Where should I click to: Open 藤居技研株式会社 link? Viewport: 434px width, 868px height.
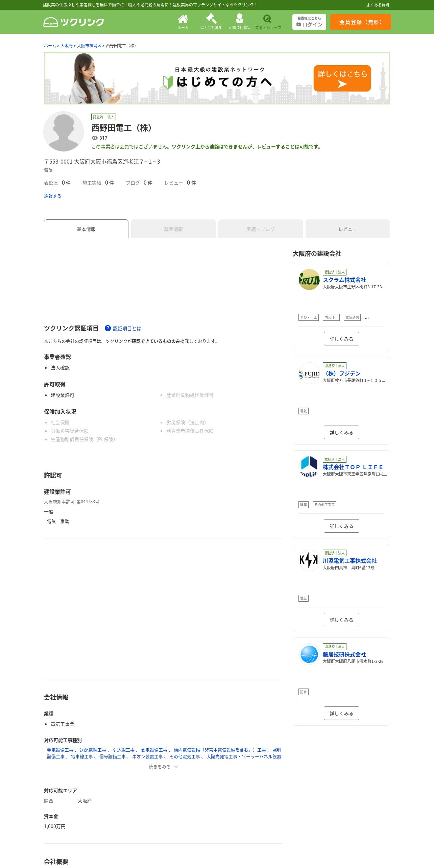coord(344,654)
